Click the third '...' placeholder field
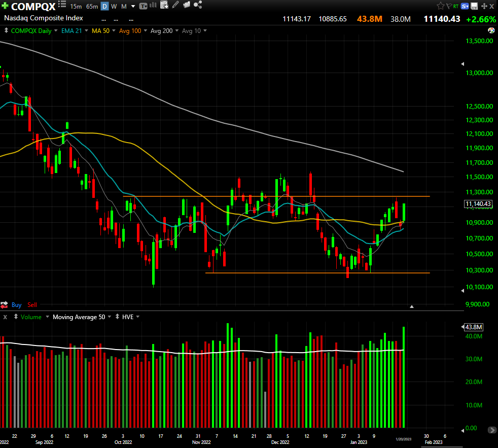Image resolution: width=498 pixels, height=448 pixels. 131,20
